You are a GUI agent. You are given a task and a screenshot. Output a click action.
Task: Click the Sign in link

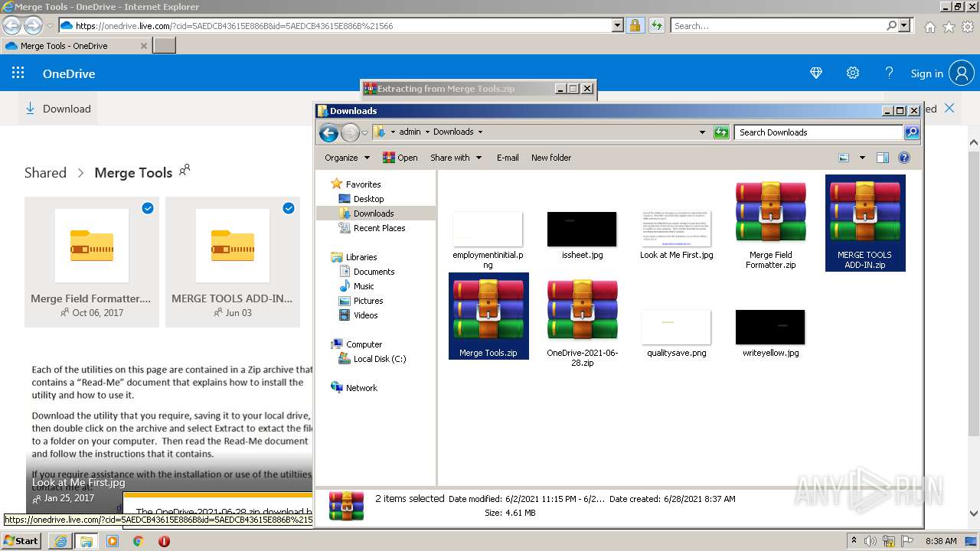pyautogui.click(x=926, y=74)
